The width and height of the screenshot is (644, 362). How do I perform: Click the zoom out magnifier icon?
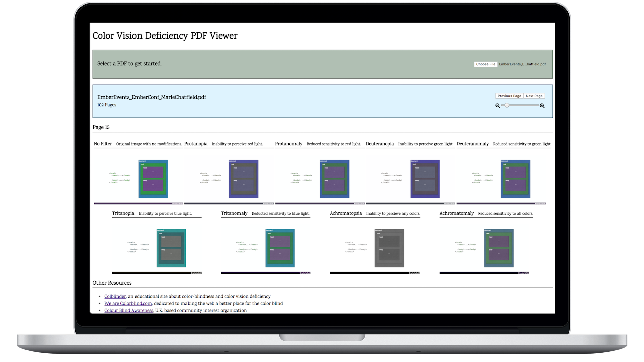[x=498, y=105]
